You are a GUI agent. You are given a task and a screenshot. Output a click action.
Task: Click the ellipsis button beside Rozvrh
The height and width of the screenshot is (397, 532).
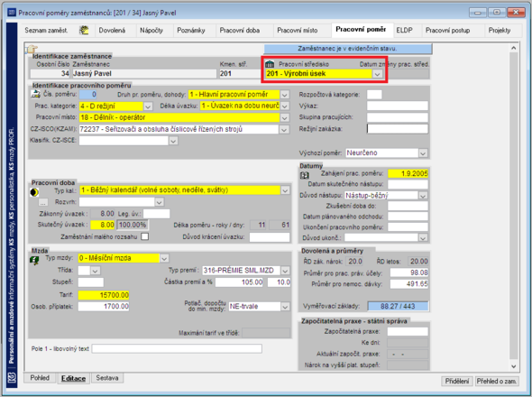pyautogui.click(x=42, y=202)
